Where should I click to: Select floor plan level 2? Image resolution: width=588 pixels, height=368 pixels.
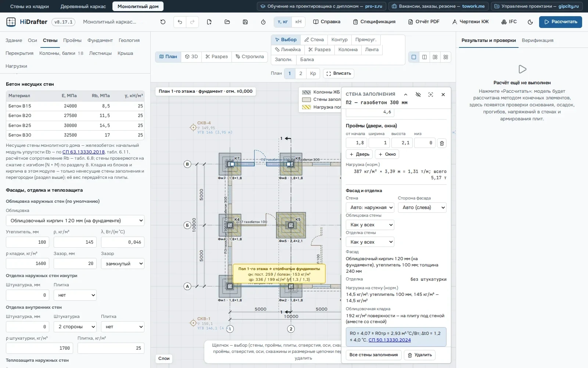(301, 73)
